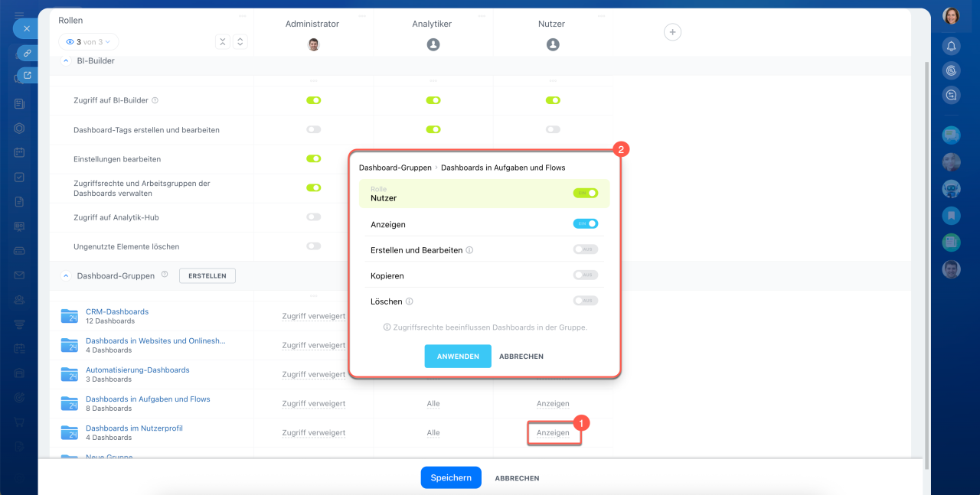This screenshot has width=980, height=495.
Task: Click the Analytiker role user icon
Action: (433, 44)
